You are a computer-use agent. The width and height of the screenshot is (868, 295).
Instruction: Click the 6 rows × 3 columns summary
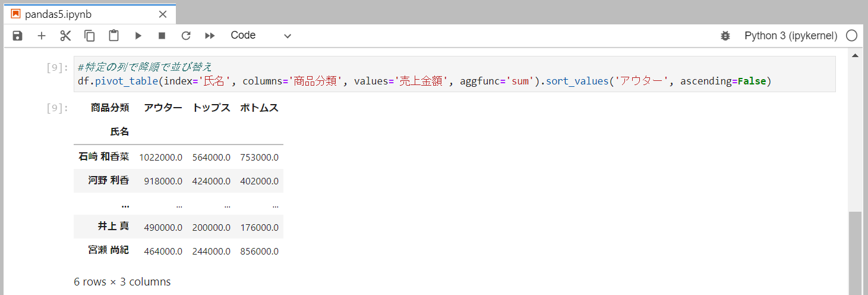coord(122,282)
